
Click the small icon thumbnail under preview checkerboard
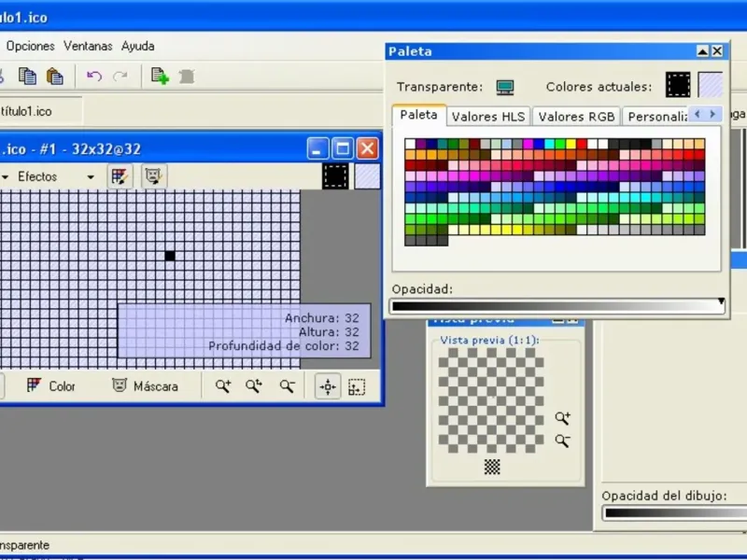coord(492,467)
